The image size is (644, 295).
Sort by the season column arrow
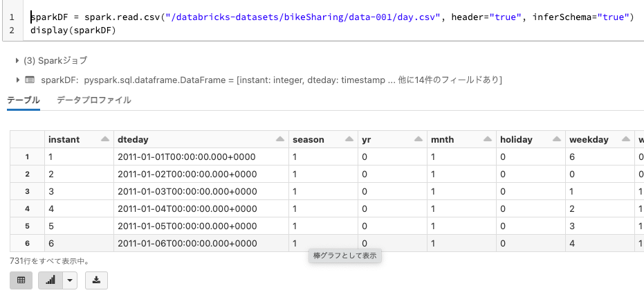[x=349, y=139]
